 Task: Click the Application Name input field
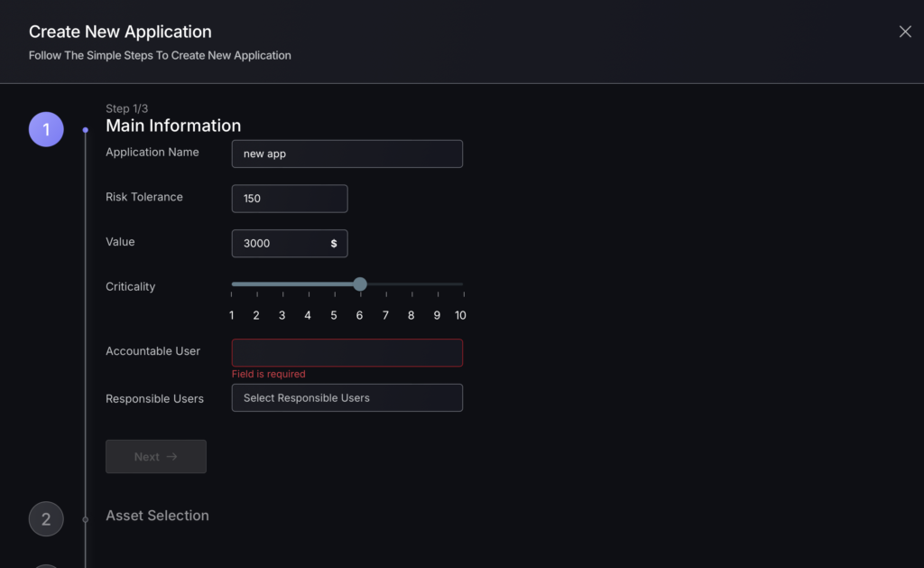(x=347, y=154)
